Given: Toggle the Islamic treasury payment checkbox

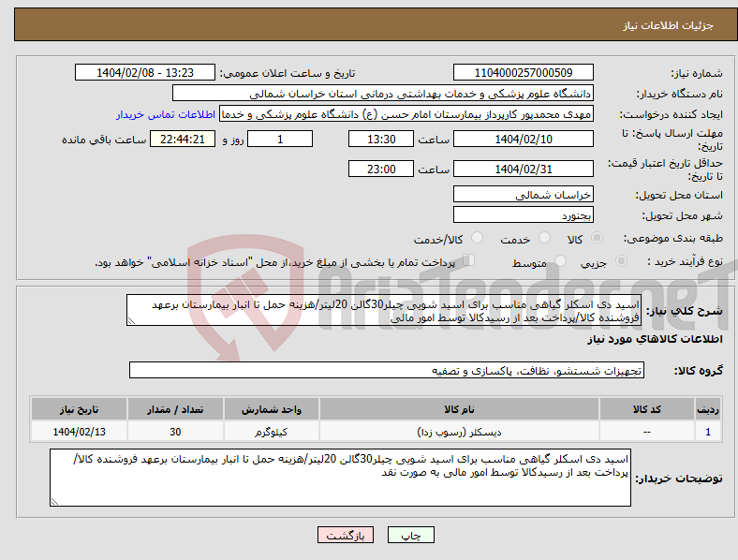Looking at the screenshot, I should (469, 260).
